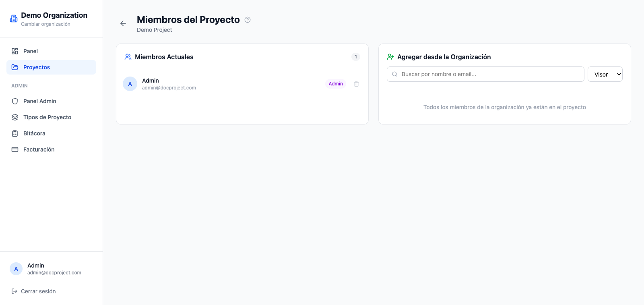This screenshot has height=305, width=644.
Task: Open Proyectos in the sidebar
Action: click(51, 67)
